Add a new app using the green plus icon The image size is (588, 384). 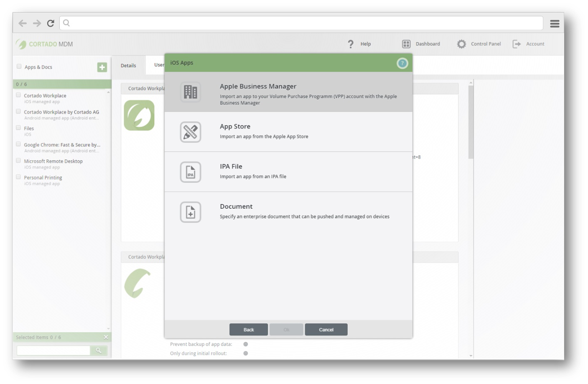(x=102, y=67)
